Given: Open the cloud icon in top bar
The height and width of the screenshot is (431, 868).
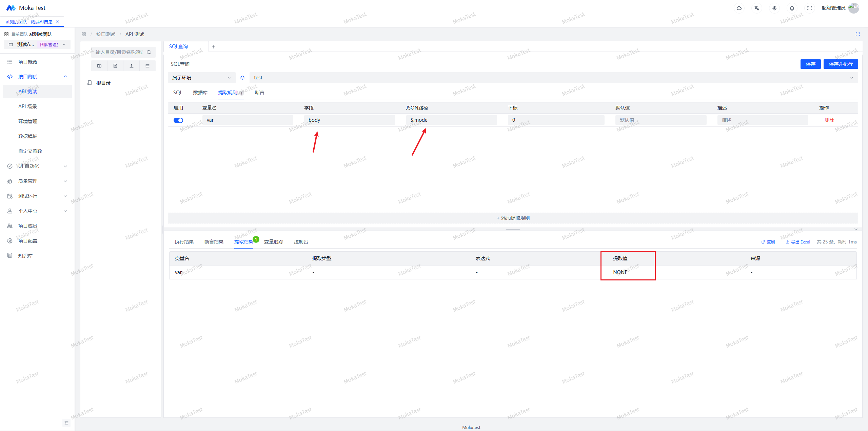Looking at the screenshot, I should 739,8.
